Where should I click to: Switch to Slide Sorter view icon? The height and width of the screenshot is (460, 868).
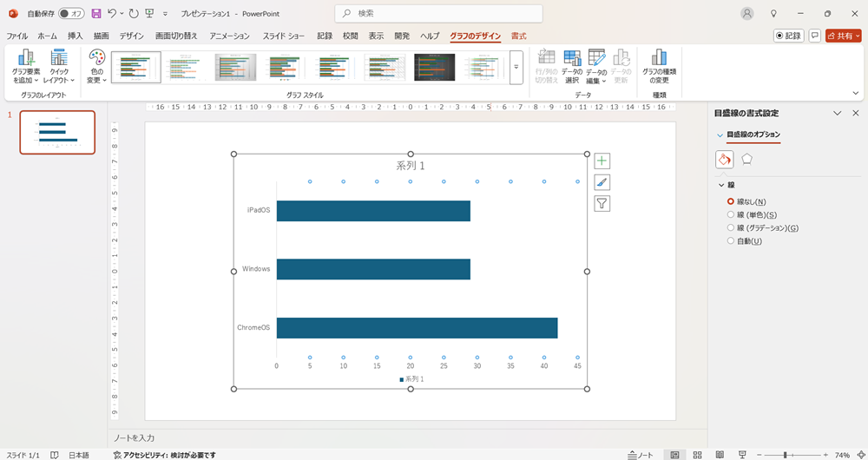tap(698, 455)
